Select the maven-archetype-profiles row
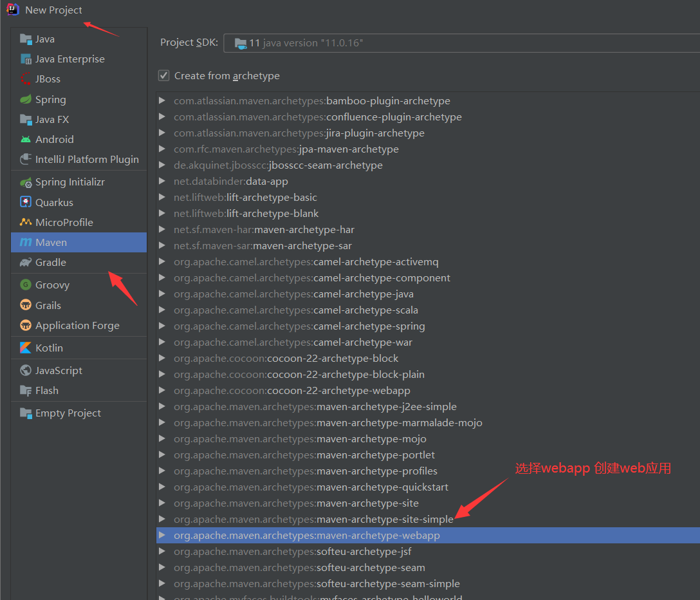This screenshot has height=600, width=700. pos(428,471)
